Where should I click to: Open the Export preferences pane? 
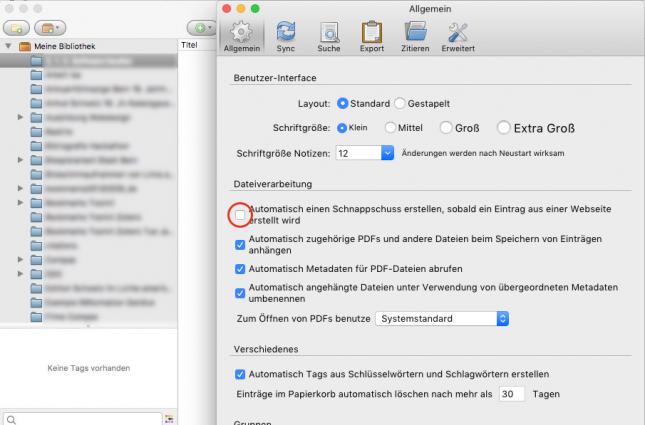coord(372,36)
